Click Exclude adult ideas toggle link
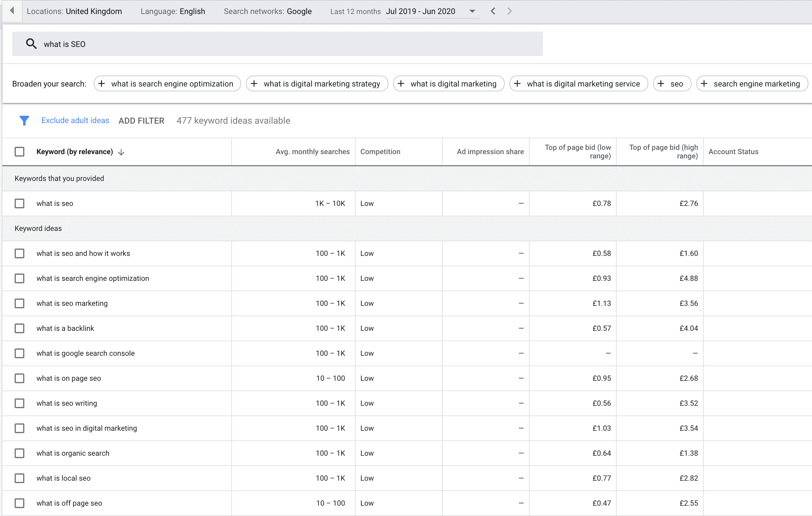The height and width of the screenshot is (516, 812). [x=75, y=121]
